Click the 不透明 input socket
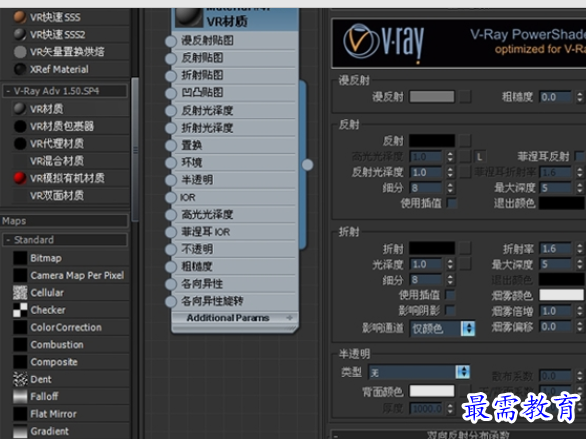586x439 pixels. [171, 249]
